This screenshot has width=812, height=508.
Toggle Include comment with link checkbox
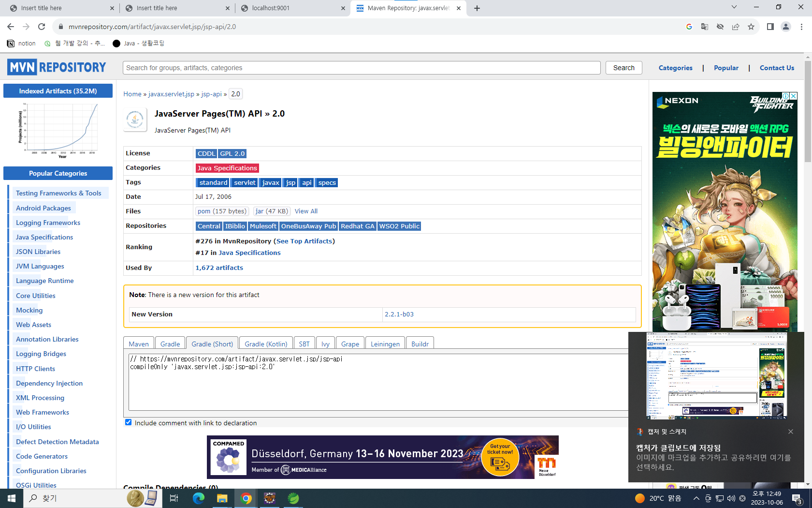pos(128,422)
